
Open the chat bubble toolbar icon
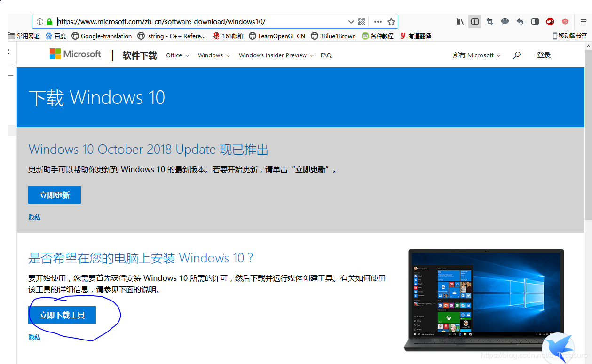click(x=505, y=22)
